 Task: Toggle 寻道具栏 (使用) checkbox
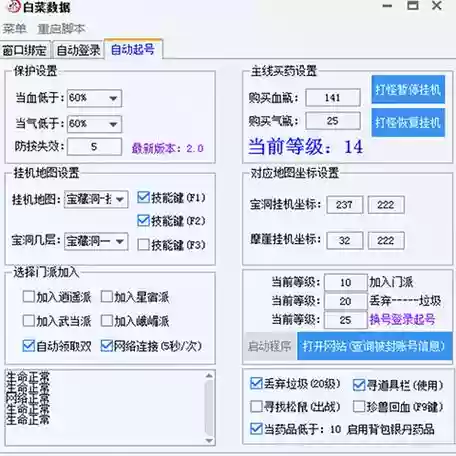(x=359, y=385)
